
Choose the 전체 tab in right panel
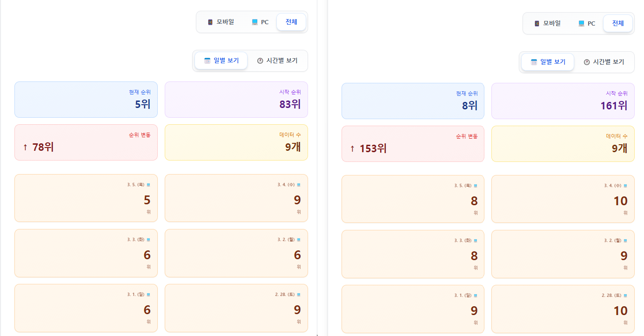618,23
